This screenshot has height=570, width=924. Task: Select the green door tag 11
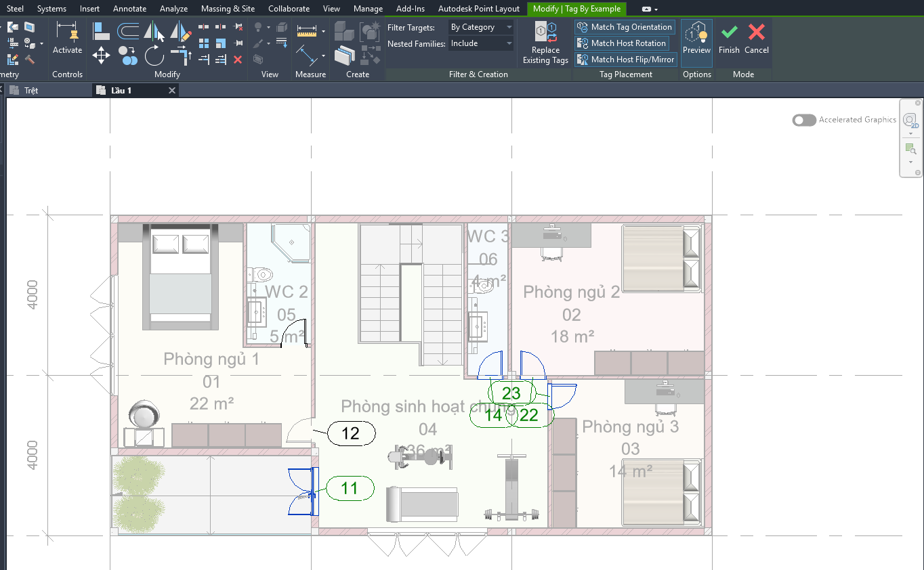coord(350,488)
